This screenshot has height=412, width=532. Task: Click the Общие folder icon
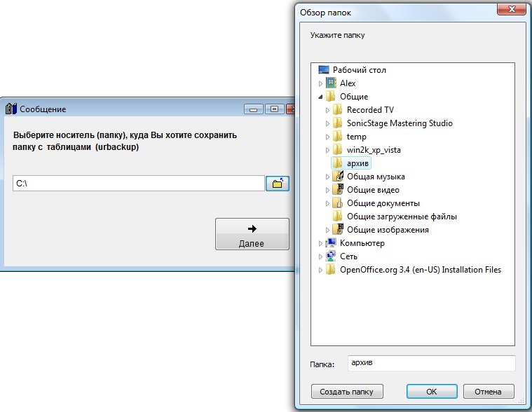330,96
